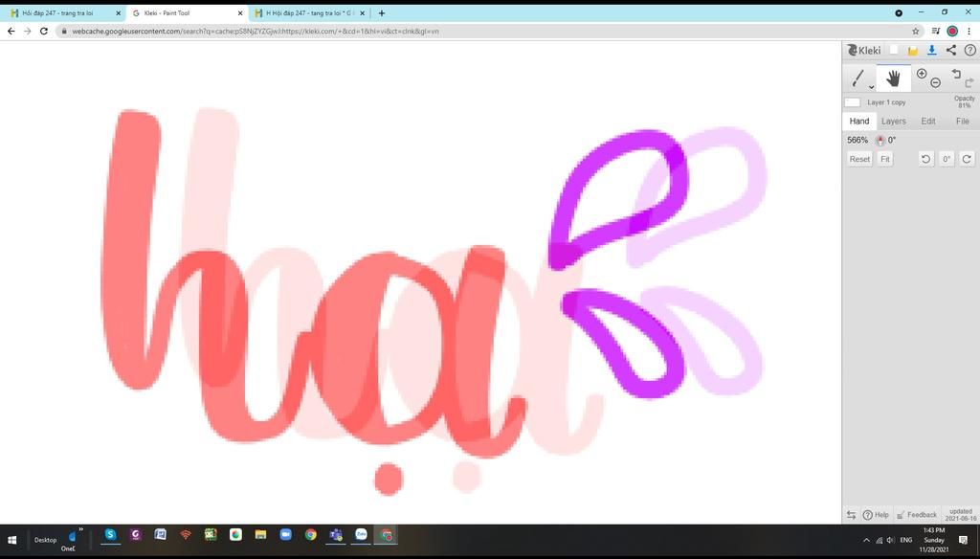
Task: Open the clock showing 1:43 PM
Action: pos(934,540)
